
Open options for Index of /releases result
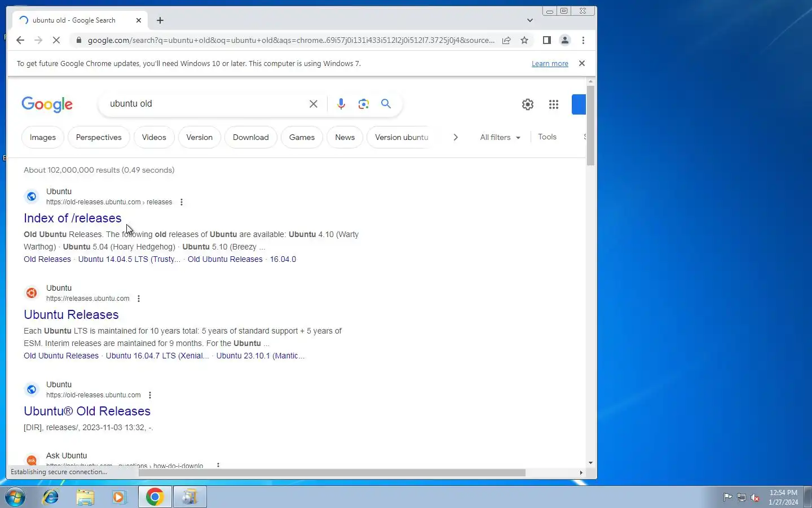tap(182, 202)
